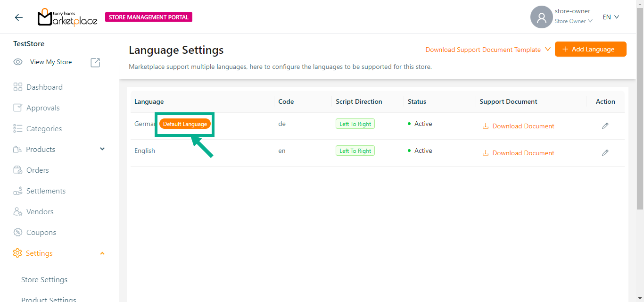The image size is (644, 302).
Task: Click the vertical page scrollbar
Action: pyautogui.click(x=640, y=109)
